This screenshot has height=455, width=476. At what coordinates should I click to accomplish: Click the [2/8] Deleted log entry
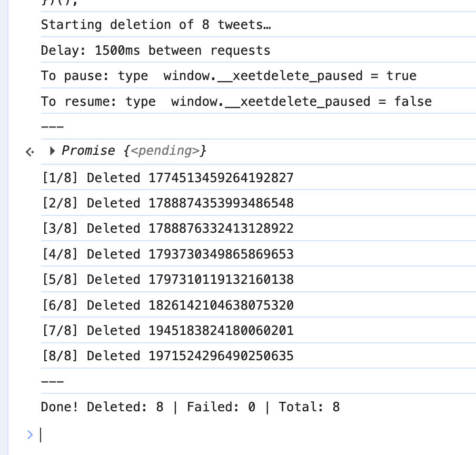click(x=167, y=203)
